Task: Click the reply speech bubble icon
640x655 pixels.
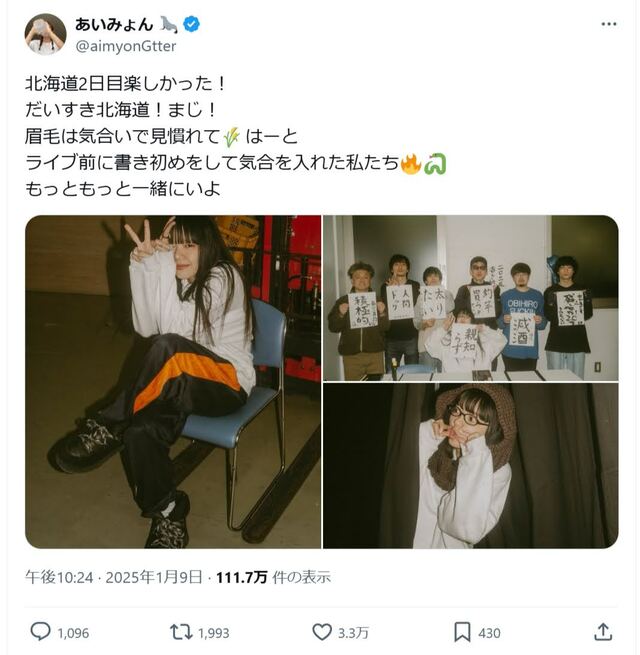Action: pos(41,632)
